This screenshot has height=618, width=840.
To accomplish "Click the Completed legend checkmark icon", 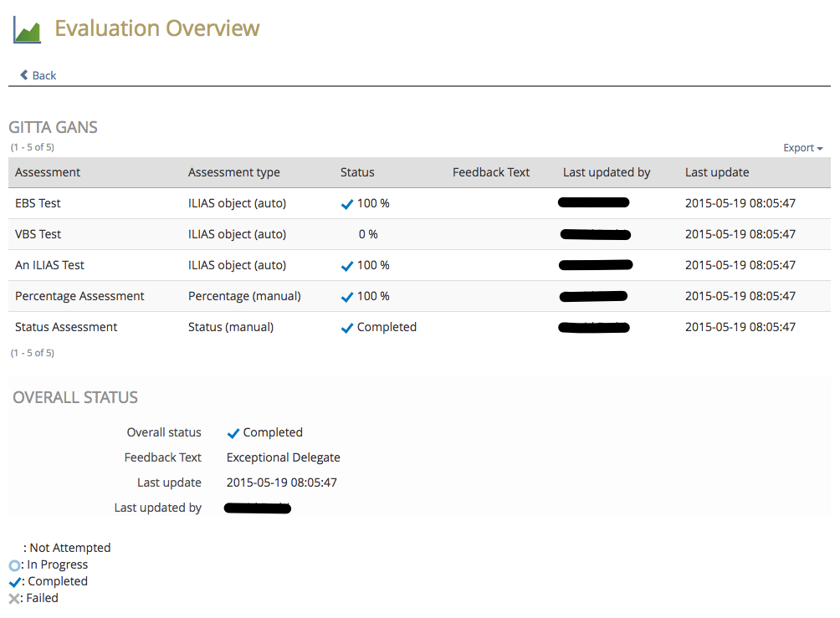I will point(14,582).
